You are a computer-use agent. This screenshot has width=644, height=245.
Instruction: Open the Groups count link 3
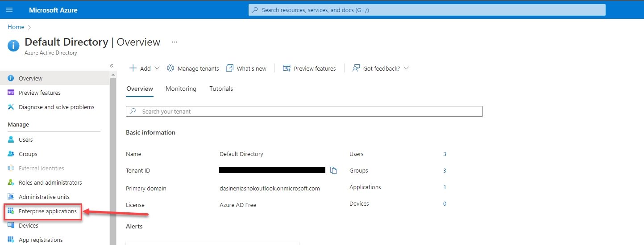(445, 170)
